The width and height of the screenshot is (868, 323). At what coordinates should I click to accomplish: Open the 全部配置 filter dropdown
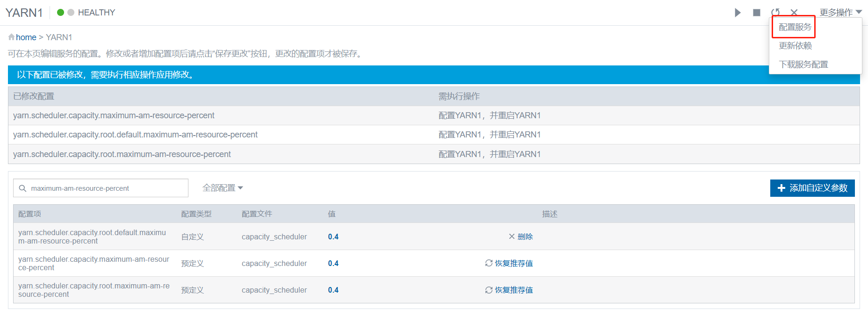coord(223,188)
